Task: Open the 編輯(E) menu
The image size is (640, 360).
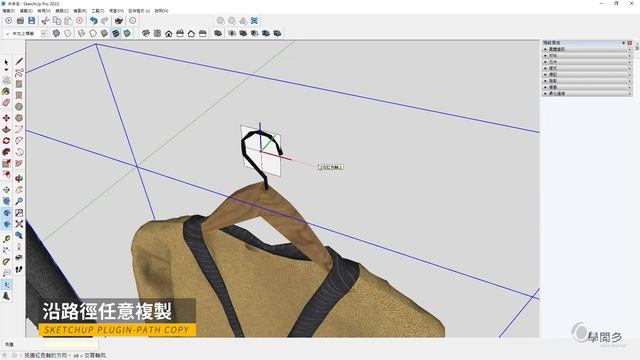Action: tap(26, 11)
